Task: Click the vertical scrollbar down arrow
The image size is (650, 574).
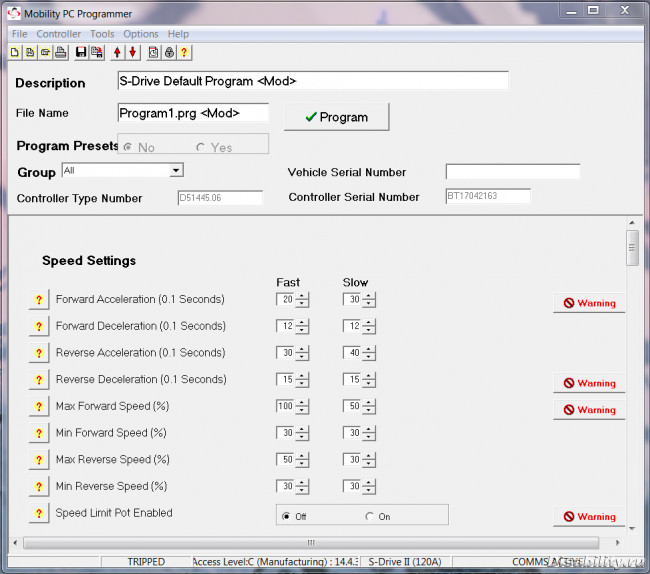Action: (632, 528)
